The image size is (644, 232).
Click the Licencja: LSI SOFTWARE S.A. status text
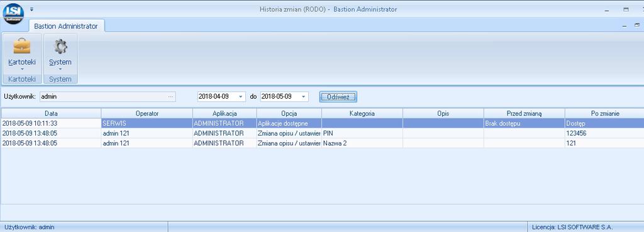(572, 227)
